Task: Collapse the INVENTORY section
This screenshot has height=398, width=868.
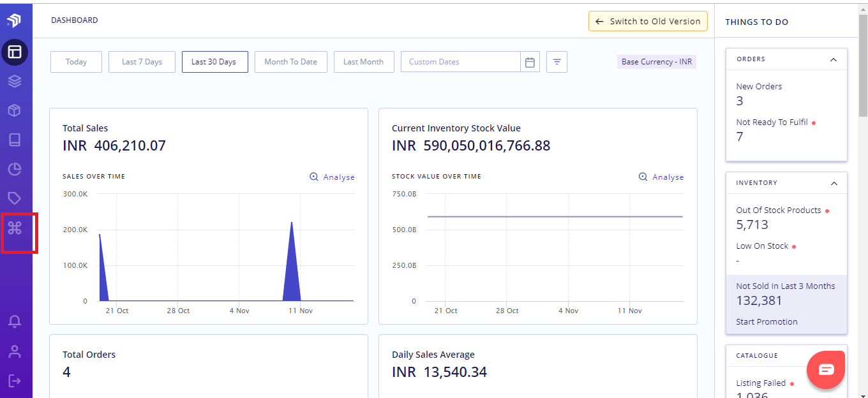Action: 833,182
